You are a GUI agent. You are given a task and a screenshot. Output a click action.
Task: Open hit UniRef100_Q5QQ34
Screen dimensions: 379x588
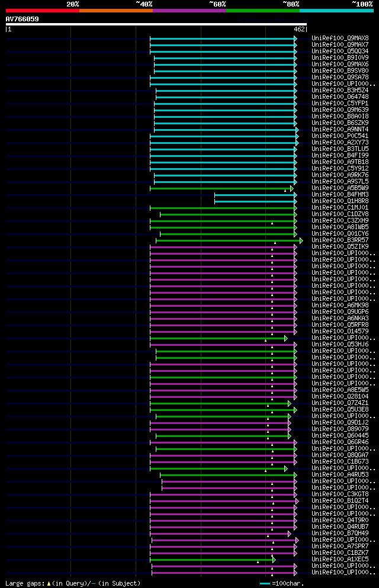click(340, 52)
